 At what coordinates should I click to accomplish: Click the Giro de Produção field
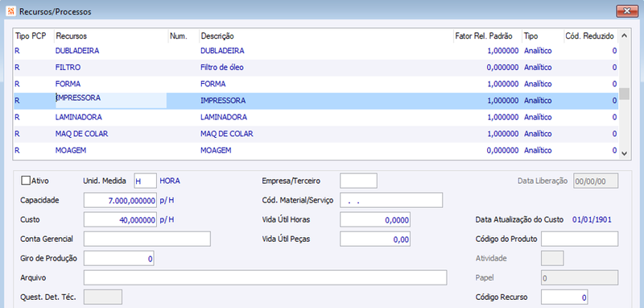(x=119, y=258)
